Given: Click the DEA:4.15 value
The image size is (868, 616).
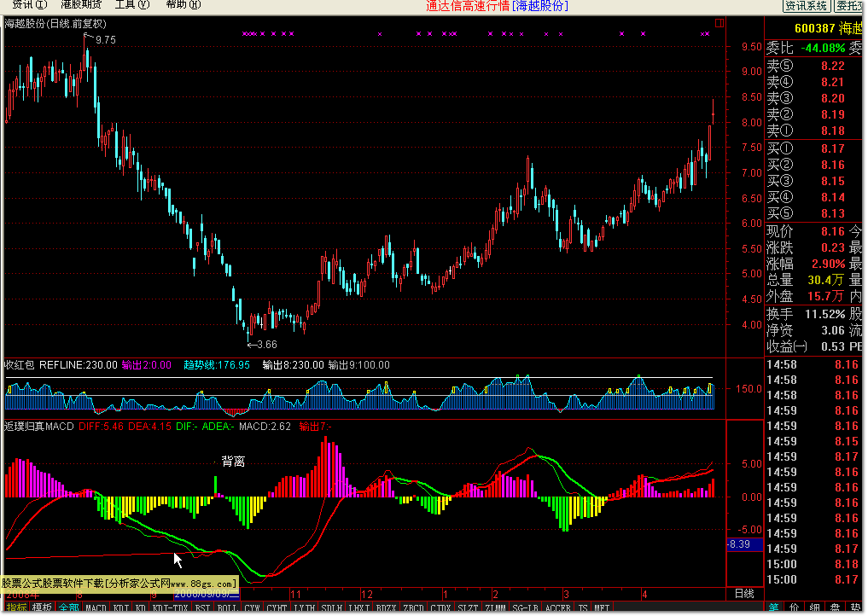Looking at the screenshot, I should click(x=149, y=426).
